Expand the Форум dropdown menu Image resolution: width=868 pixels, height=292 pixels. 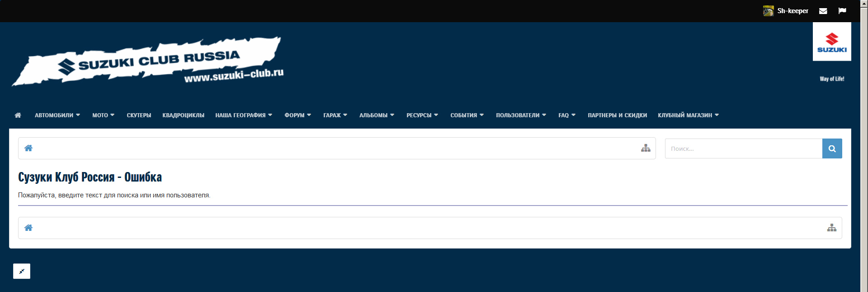(297, 115)
